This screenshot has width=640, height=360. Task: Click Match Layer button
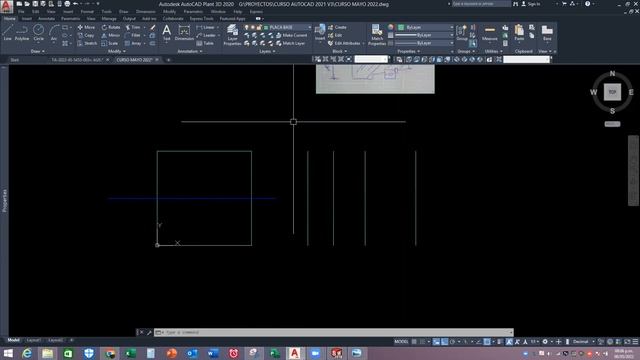291,43
